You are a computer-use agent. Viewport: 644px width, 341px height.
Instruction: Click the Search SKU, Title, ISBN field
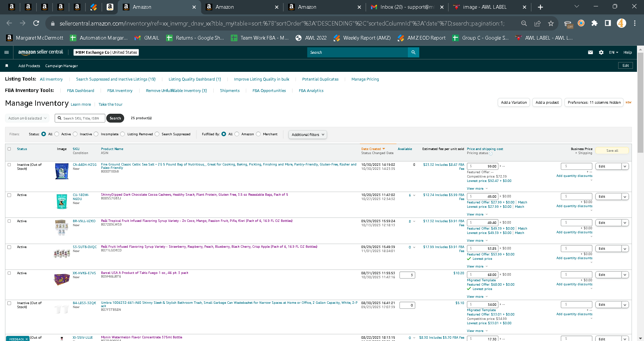pos(80,118)
